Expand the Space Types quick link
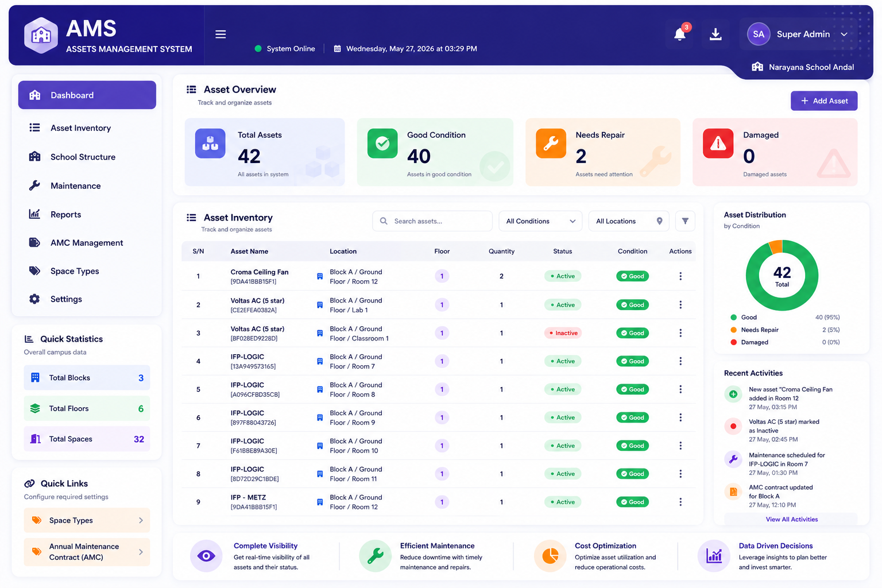The height and width of the screenshot is (588, 882). point(87,520)
